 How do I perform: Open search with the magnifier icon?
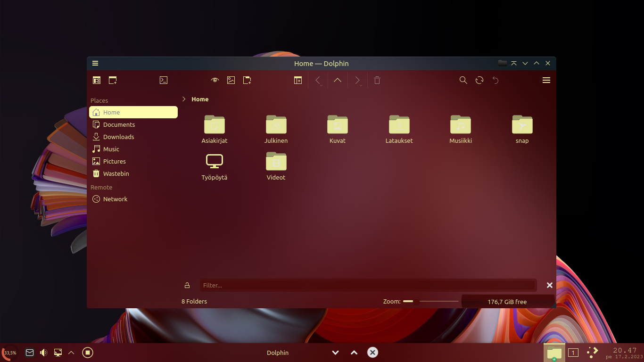[463, 80]
